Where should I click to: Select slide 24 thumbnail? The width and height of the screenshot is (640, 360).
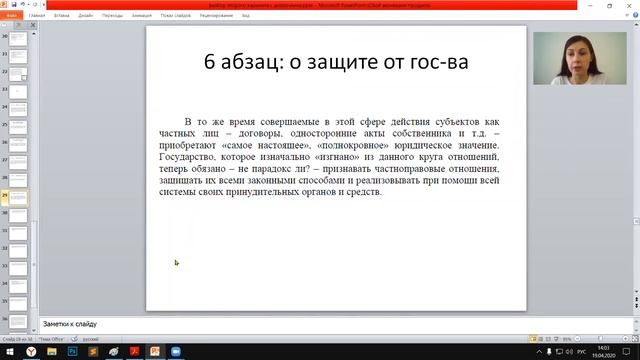[x=18, y=109]
